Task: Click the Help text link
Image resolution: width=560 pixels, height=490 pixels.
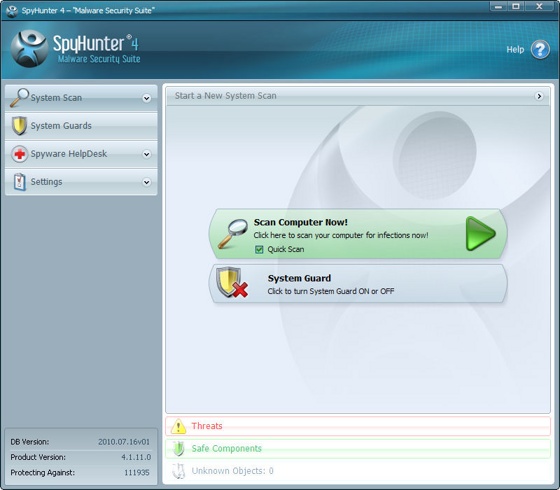Action: (515, 50)
